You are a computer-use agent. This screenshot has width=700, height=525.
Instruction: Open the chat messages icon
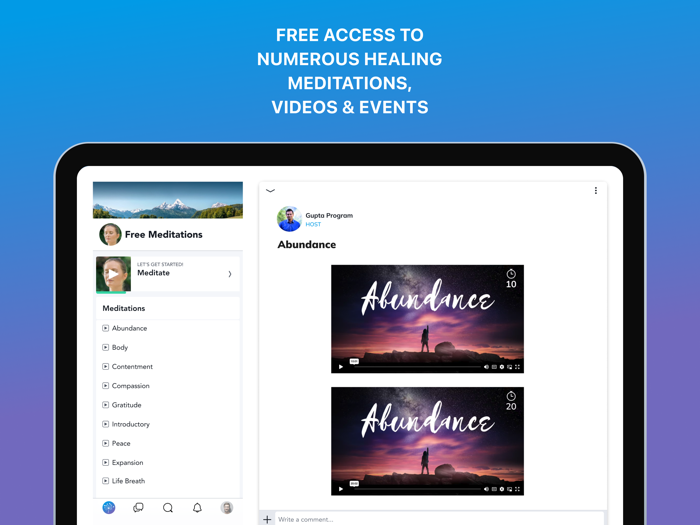[x=138, y=508]
